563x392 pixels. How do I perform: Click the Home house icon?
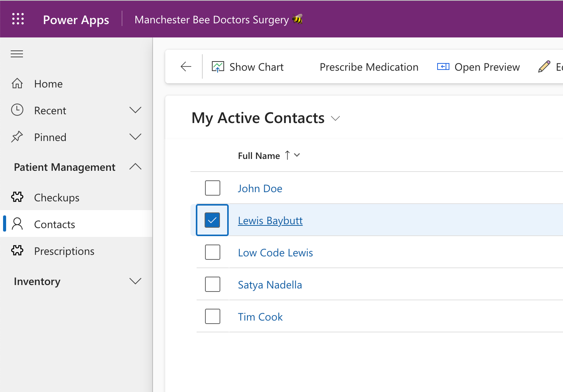tap(17, 83)
